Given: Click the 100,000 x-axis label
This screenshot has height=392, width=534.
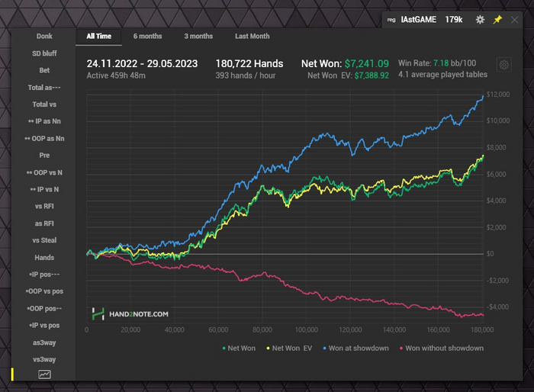Looking at the screenshot, I should (307, 329).
